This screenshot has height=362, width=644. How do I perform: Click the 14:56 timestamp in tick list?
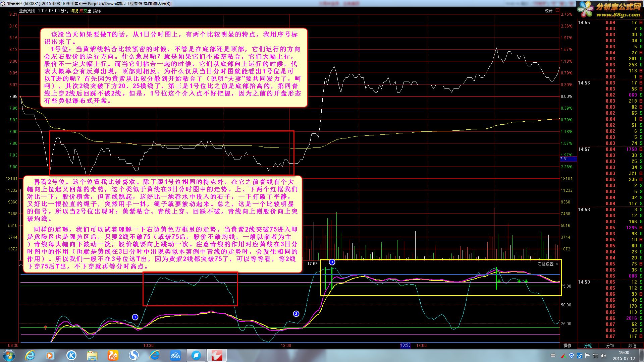(584, 83)
